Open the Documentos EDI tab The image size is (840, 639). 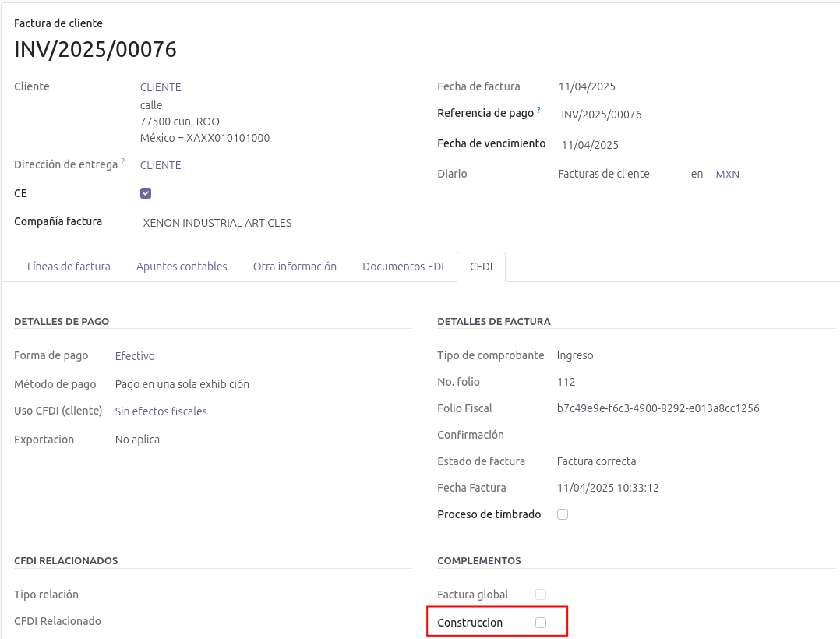coord(403,267)
